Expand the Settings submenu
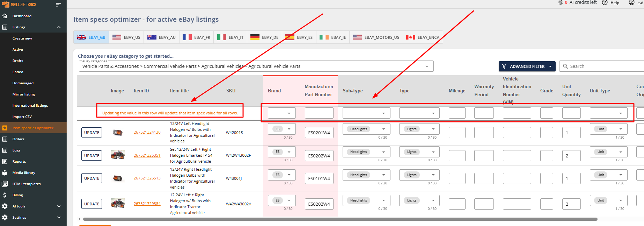This screenshot has width=644, height=226. [59, 218]
